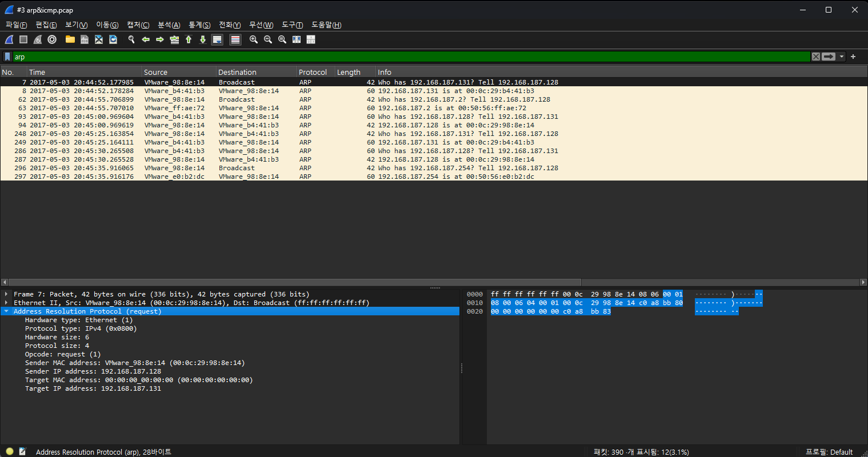
Task: Open the filter history dropdown arrow
Action: [x=842, y=57]
